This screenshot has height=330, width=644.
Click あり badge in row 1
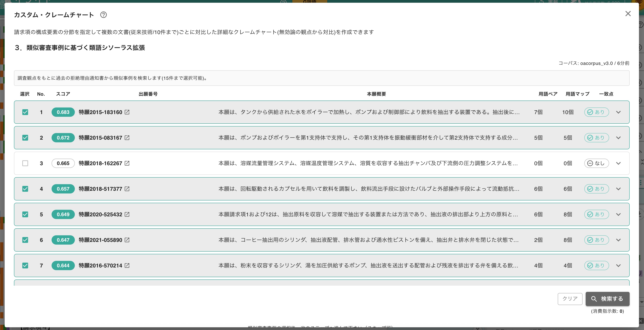[x=596, y=112]
